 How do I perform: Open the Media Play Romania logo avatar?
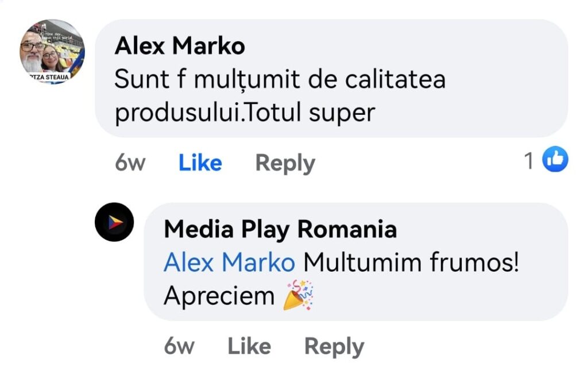[114, 222]
